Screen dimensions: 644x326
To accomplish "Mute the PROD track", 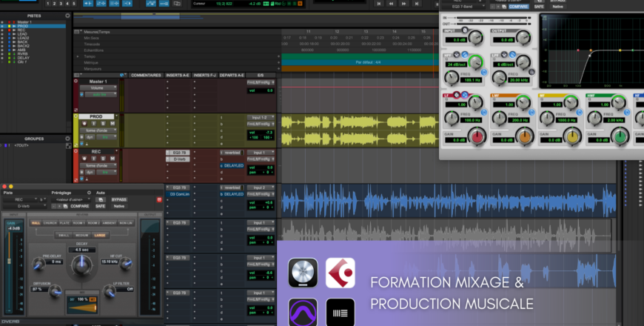I will [112, 123].
